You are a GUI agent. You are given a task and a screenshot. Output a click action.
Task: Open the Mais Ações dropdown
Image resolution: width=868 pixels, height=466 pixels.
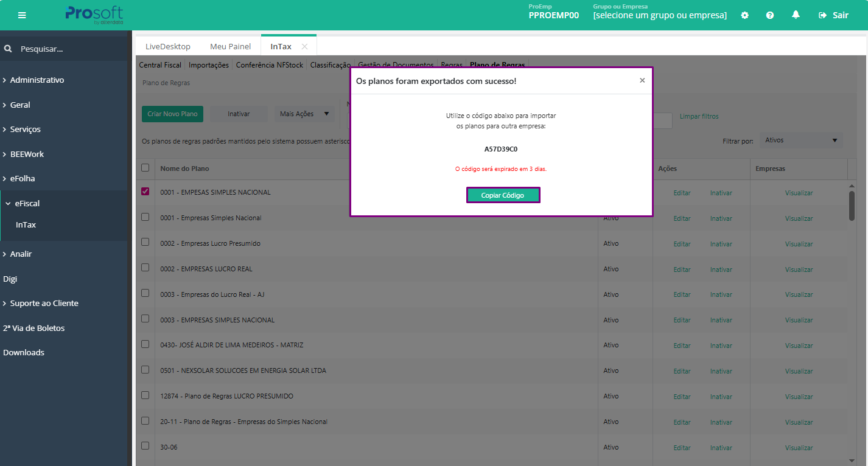[x=304, y=114]
